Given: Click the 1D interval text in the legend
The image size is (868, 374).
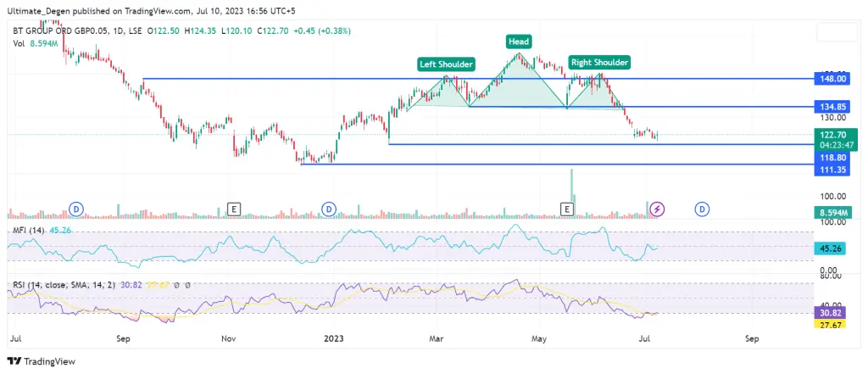Looking at the screenshot, I should [x=116, y=31].
